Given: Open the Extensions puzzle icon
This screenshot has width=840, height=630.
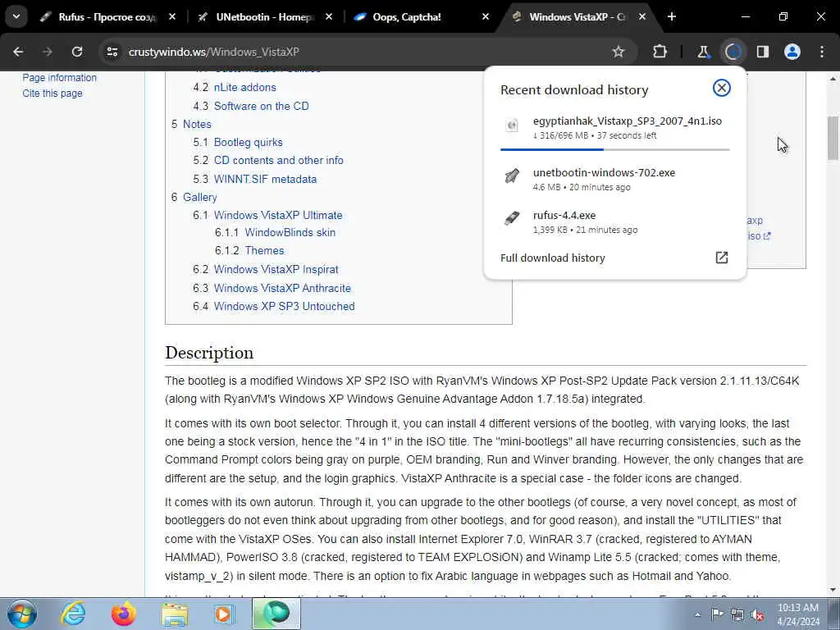Looking at the screenshot, I should [660, 52].
